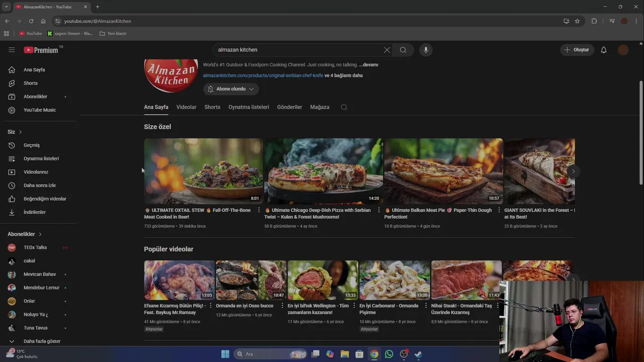Start voice search with microphone icon
644x362 pixels.
tap(426, 50)
